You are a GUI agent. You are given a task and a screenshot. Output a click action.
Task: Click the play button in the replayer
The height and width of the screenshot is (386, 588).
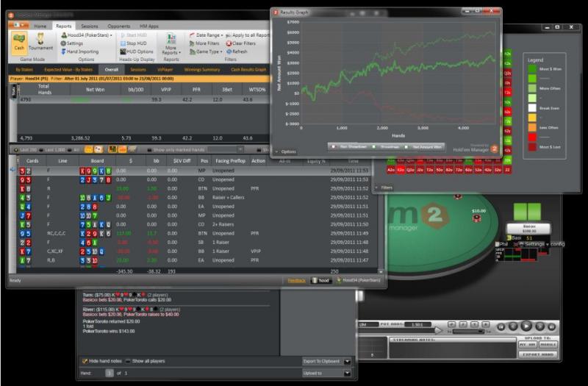pos(526,326)
